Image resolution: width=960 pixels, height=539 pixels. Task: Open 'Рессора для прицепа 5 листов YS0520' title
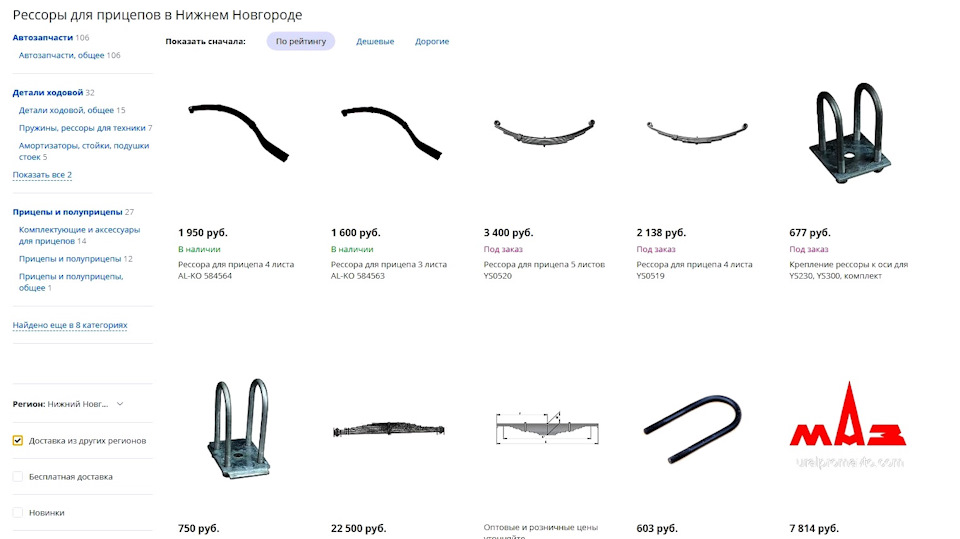tap(544, 270)
